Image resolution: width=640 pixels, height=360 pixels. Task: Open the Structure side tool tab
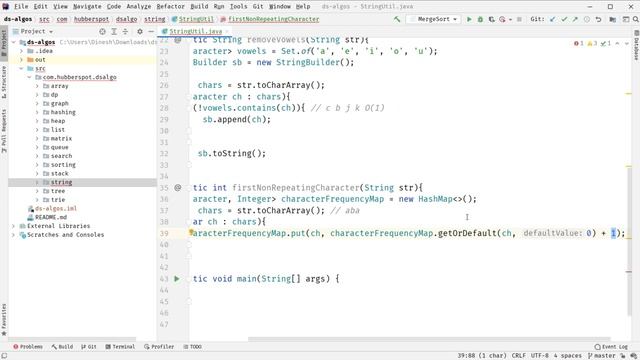pos(4,82)
